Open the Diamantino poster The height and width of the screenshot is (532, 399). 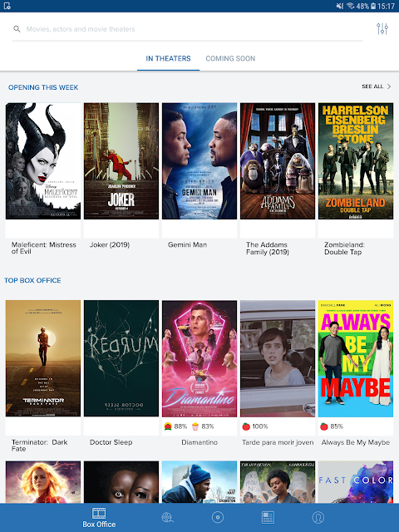pyautogui.click(x=199, y=358)
